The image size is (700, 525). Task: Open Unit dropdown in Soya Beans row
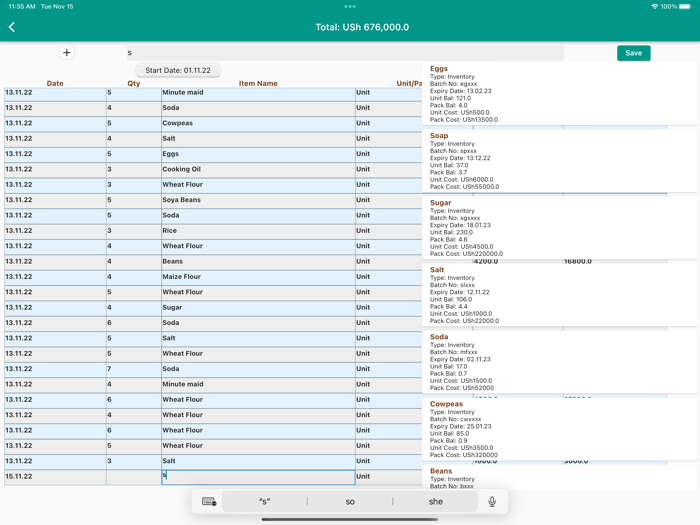388,200
